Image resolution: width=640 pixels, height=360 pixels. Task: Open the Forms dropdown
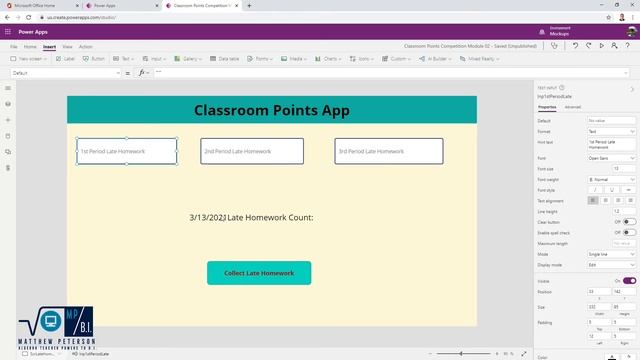coord(260,59)
